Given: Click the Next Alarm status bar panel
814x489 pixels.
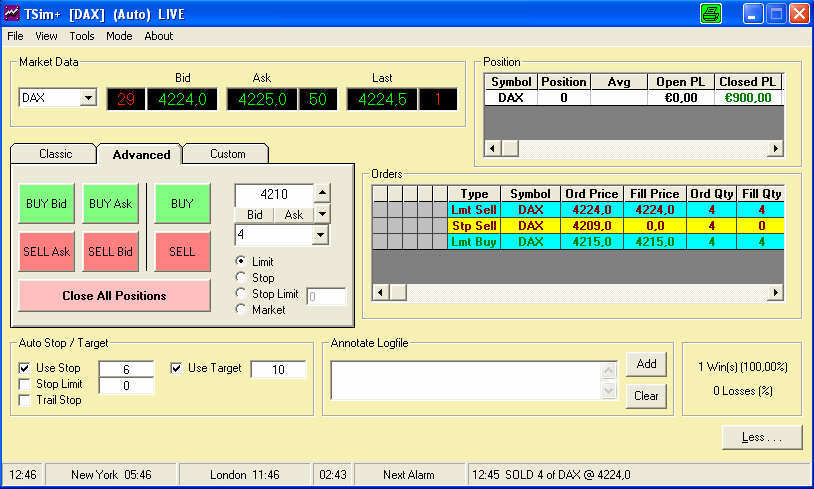Looking at the screenshot, I should (x=408, y=475).
